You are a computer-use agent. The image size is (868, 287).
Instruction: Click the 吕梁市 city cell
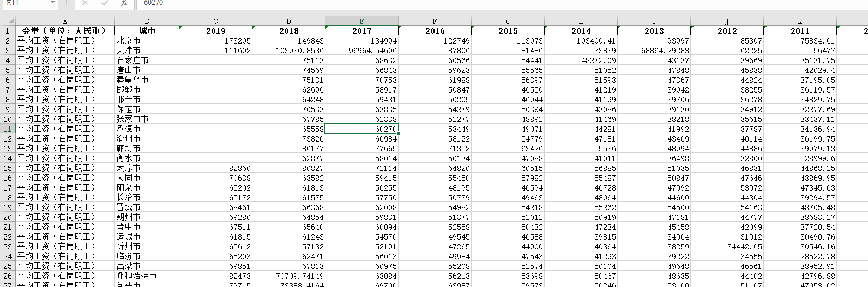[147, 266]
